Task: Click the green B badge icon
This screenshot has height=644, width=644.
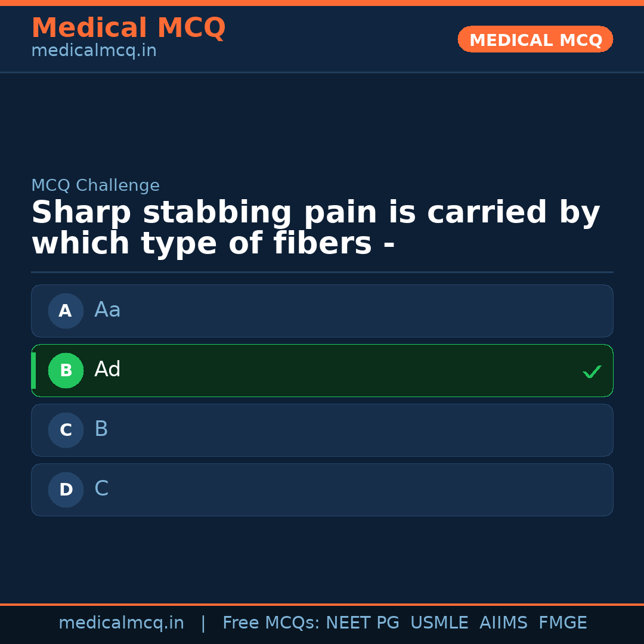Action: (66, 370)
